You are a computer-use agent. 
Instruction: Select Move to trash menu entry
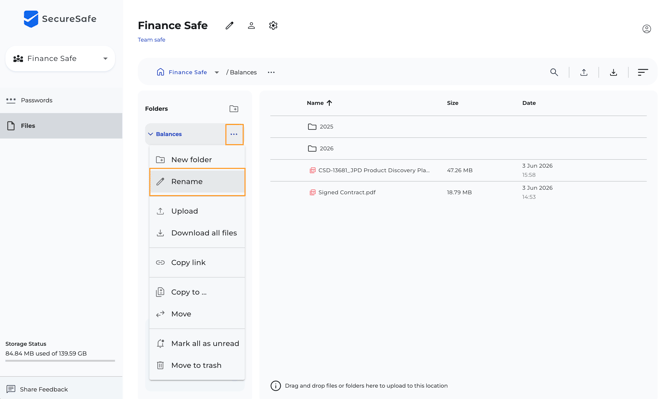(197, 365)
